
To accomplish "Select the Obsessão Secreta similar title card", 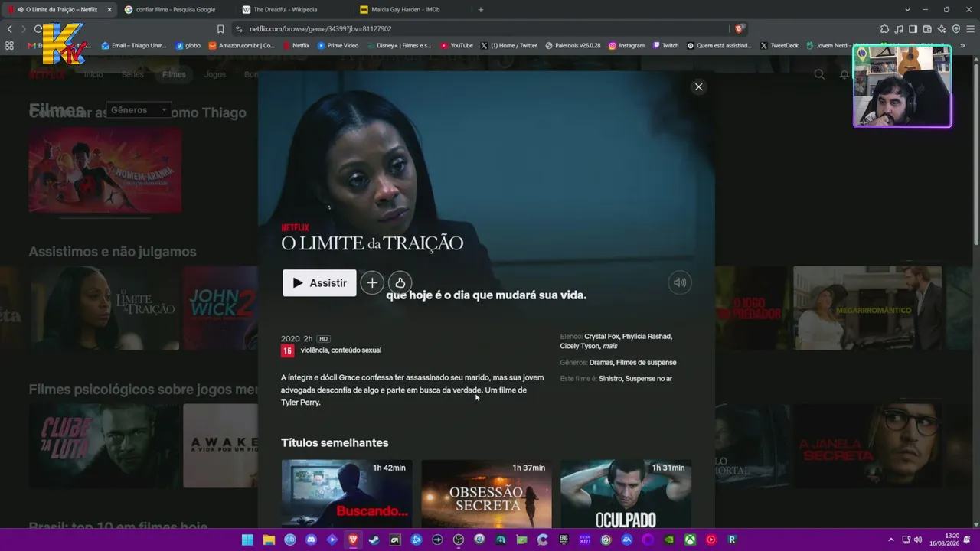I will [x=486, y=494].
